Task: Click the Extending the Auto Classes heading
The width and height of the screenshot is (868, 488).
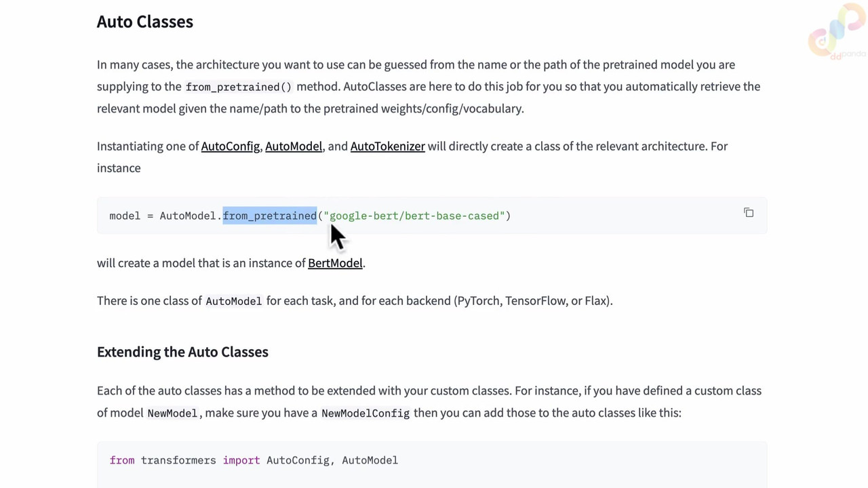Action: [182, 352]
